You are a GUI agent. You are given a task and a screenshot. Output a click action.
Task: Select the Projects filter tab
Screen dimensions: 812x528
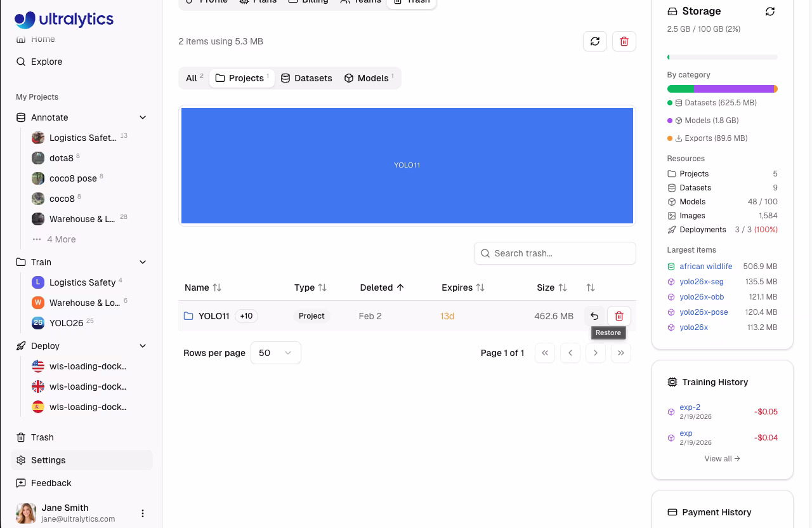(x=242, y=78)
